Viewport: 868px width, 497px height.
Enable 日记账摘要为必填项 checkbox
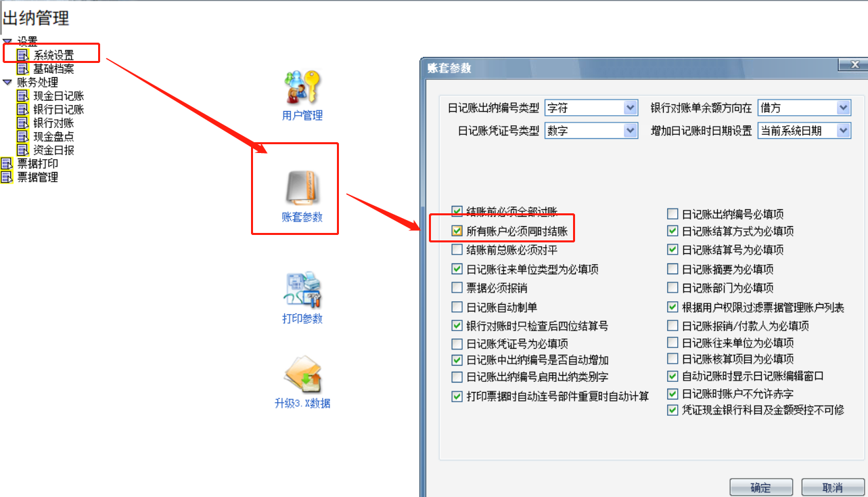pyautogui.click(x=672, y=269)
